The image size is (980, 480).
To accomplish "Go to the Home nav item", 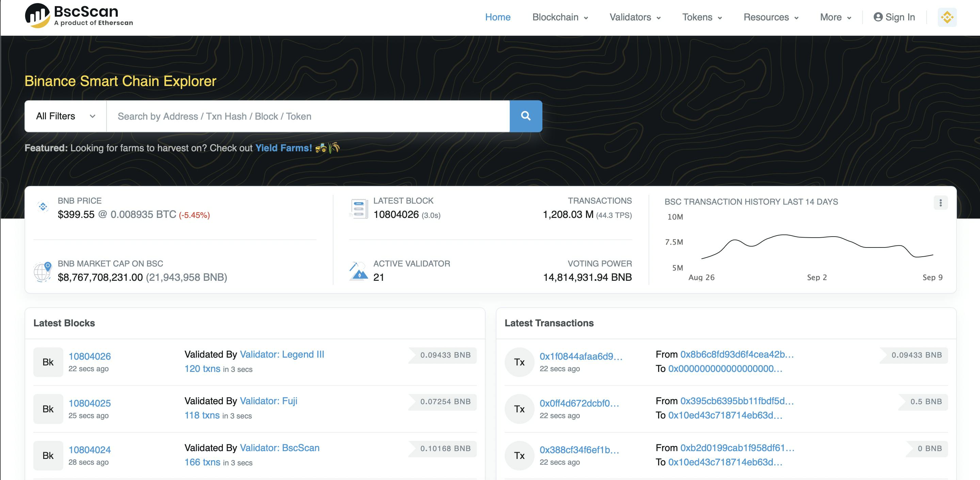I will 497,17.
